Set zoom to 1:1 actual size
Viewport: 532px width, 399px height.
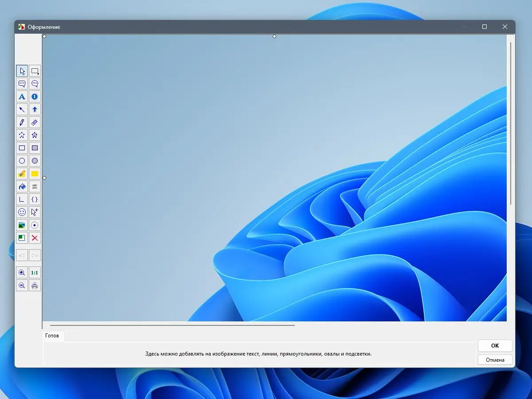click(x=35, y=273)
